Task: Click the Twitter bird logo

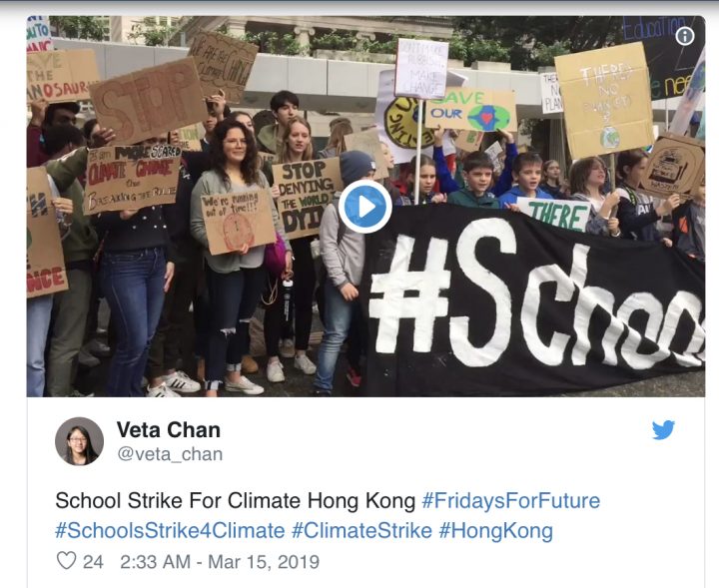Action: 663,430
